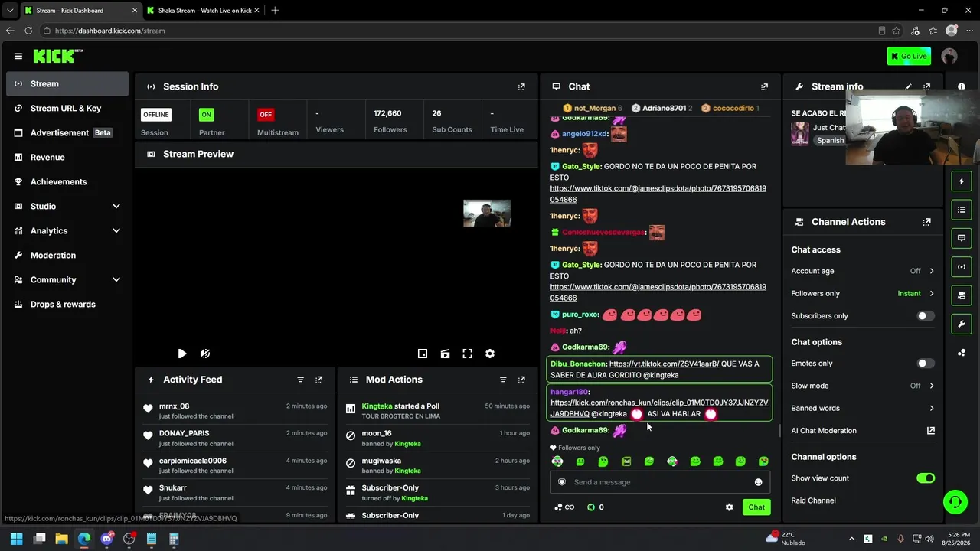Go to Stream URL & Key

67,109
